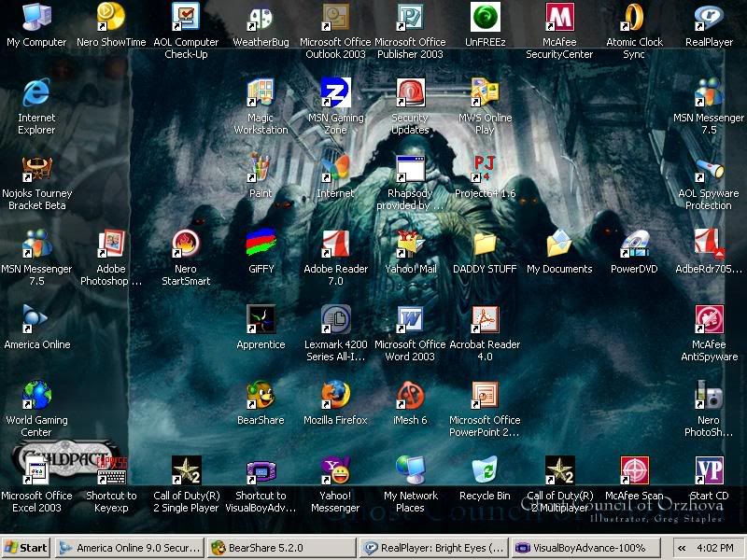747x560 pixels.
Task: Expand hidden system tray icons chevron
Action: click(x=683, y=548)
